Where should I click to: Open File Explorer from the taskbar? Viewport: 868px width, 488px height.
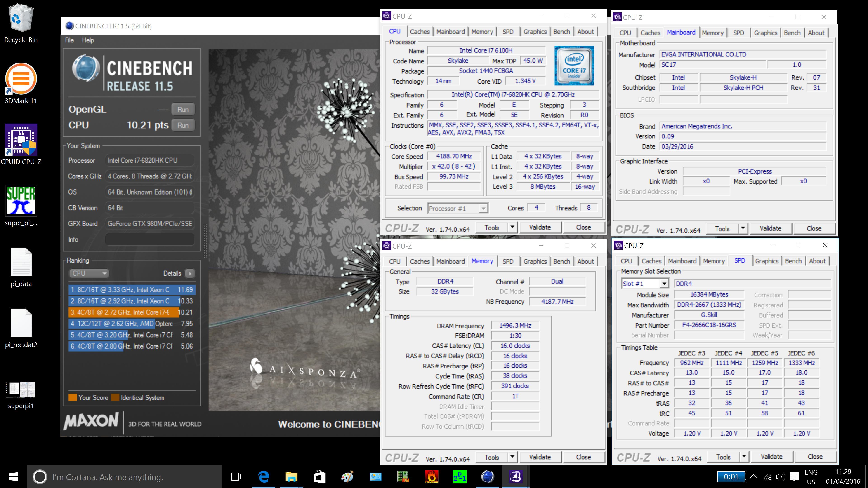coord(291,476)
